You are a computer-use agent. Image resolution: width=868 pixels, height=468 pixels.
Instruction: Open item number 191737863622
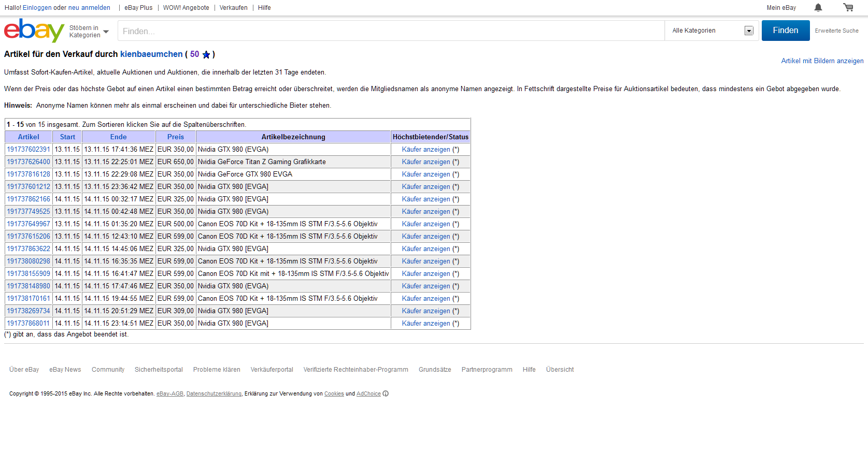(x=29, y=248)
